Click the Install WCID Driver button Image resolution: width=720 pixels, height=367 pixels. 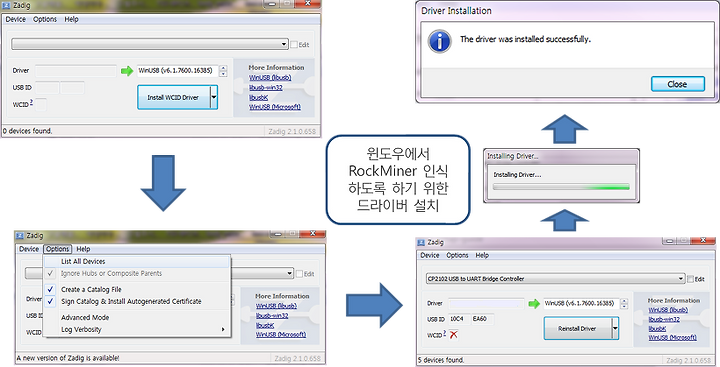tap(173, 97)
